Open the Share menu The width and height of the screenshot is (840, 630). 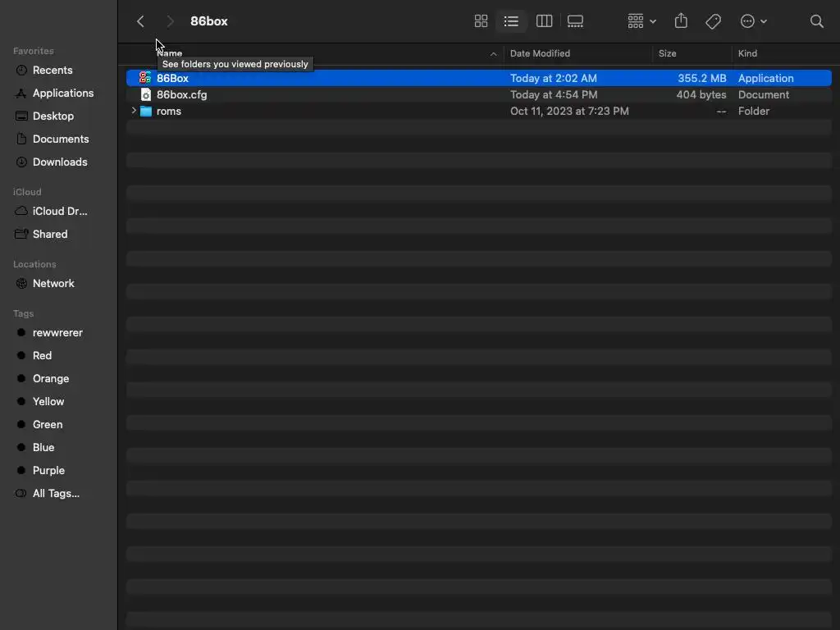[x=681, y=21]
